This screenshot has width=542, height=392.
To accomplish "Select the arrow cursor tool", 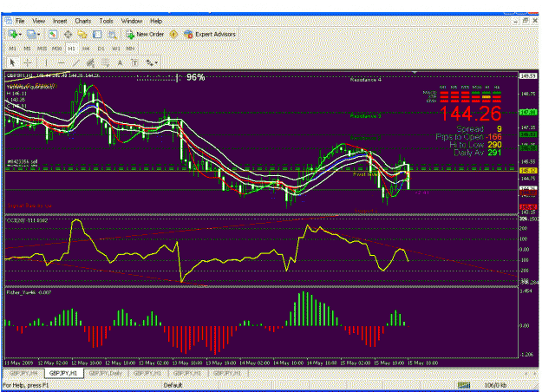I will point(12,62).
